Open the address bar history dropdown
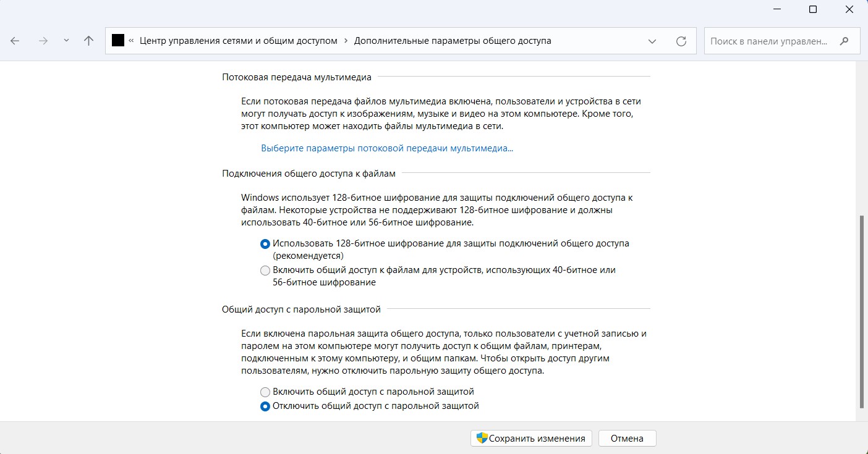 pyautogui.click(x=652, y=41)
